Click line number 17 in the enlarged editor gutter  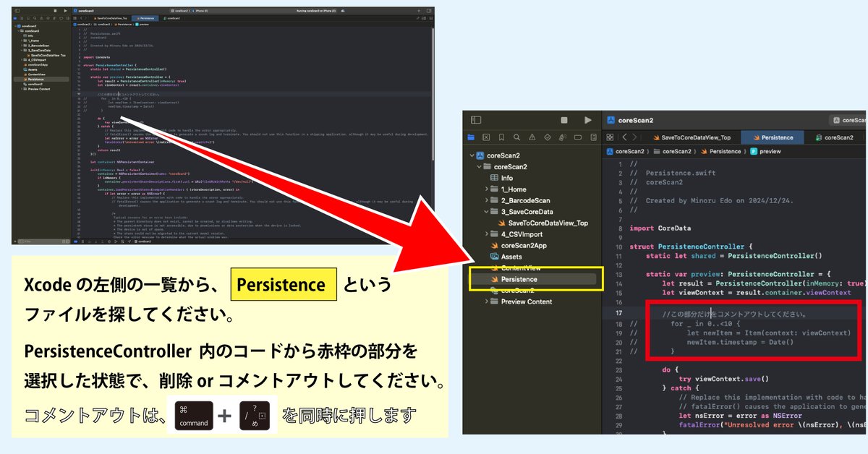(618, 313)
